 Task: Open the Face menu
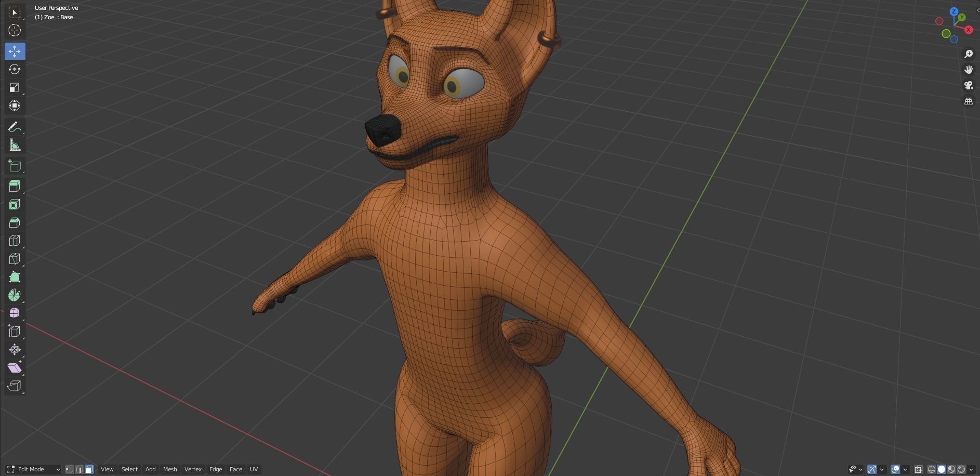pyautogui.click(x=236, y=469)
